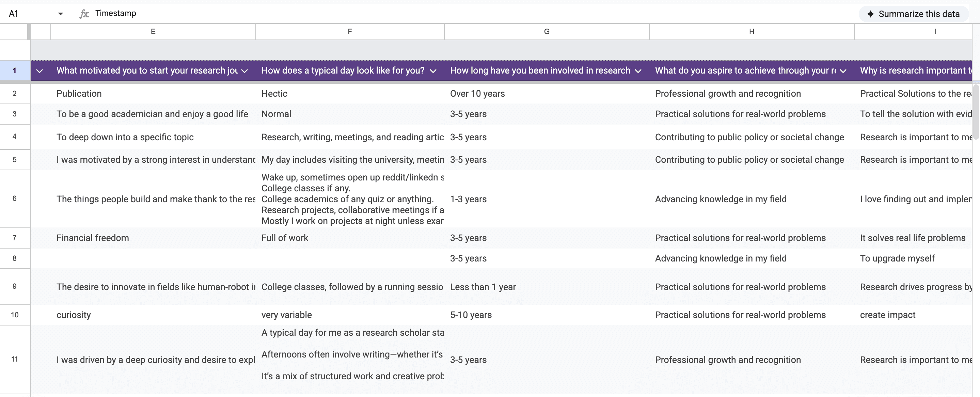The width and height of the screenshot is (980, 397).
Task: Click 'My day includes visiting the university' cell
Action: (x=350, y=160)
